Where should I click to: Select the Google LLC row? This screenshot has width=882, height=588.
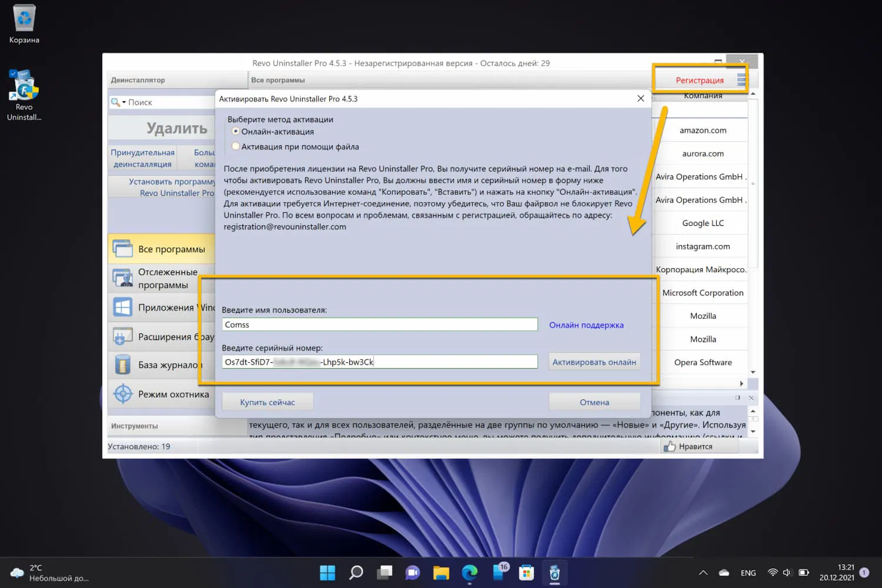click(x=703, y=223)
